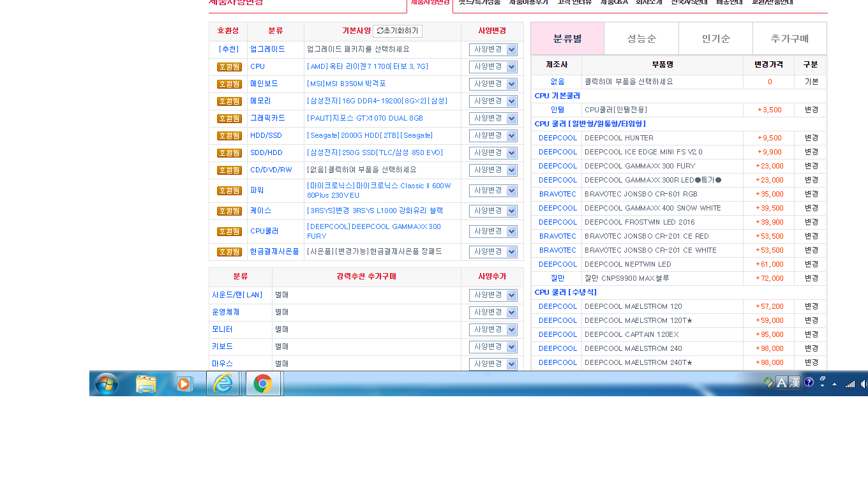This screenshot has width=868, height=490.
Task: Open the IME pad globe-pencil icon
Action: click(769, 382)
